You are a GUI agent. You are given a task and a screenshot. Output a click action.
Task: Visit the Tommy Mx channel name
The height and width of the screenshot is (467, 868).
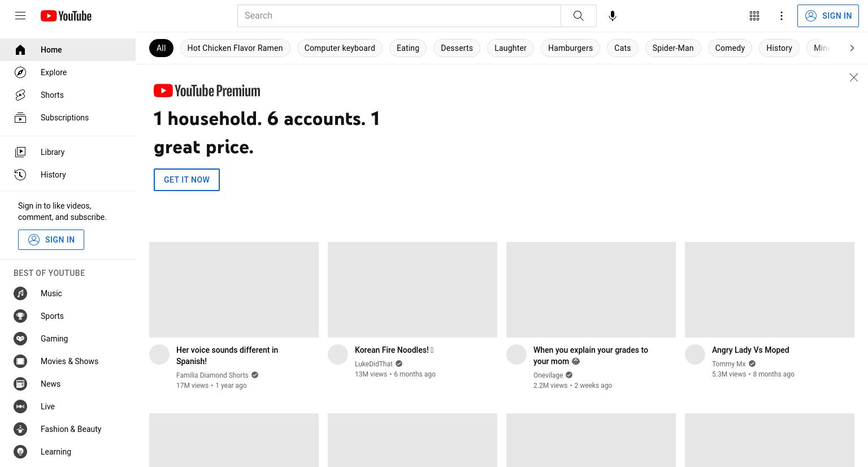(x=728, y=364)
